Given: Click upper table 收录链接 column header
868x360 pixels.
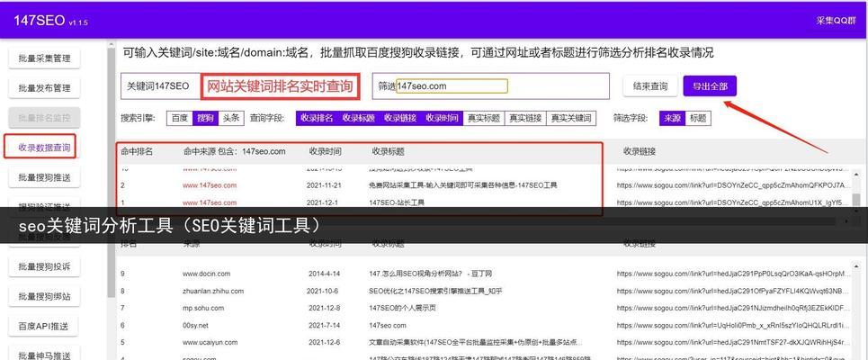Looking at the screenshot, I should (640, 151).
